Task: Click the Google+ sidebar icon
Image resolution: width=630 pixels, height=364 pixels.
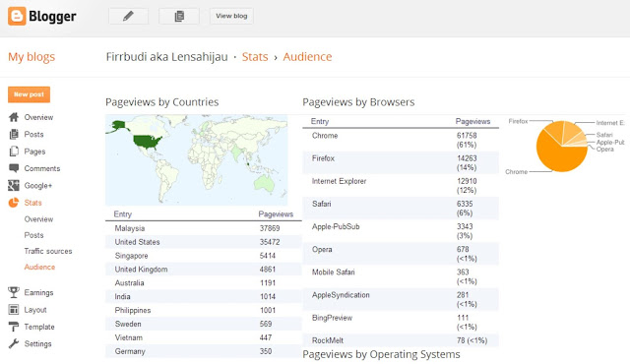Action: click(x=14, y=185)
